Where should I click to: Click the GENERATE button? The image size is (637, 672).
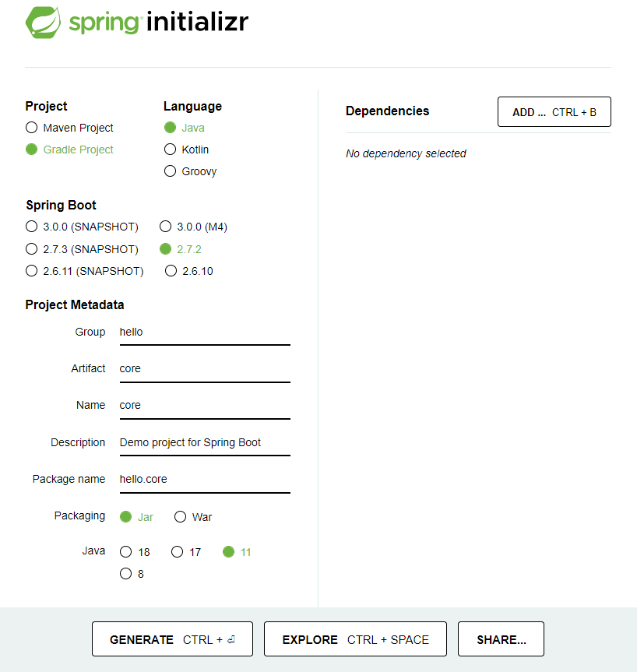172,639
